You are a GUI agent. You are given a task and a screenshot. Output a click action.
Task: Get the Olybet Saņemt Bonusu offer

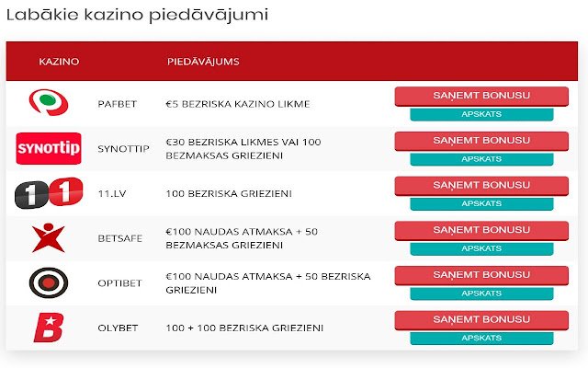tap(481, 320)
